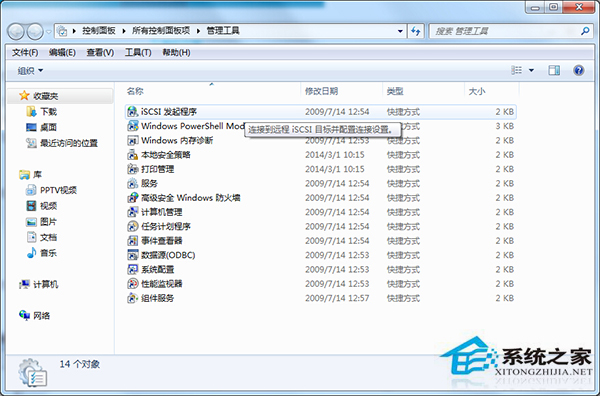This screenshot has width=600, height=396.
Task: Click the 事件查看器 icon
Action: coord(132,241)
